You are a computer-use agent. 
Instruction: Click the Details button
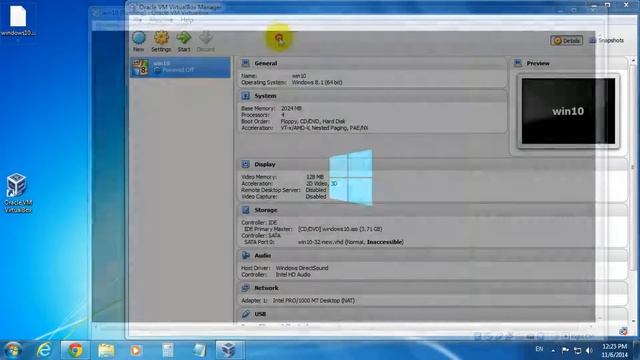(x=567, y=40)
